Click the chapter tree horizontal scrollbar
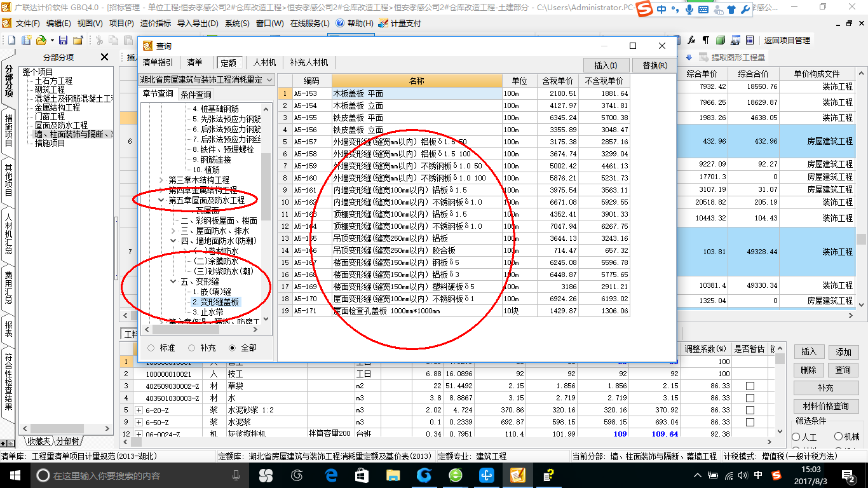Image resolution: width=868 pixels, height=488 pixels. click(201, 329)
